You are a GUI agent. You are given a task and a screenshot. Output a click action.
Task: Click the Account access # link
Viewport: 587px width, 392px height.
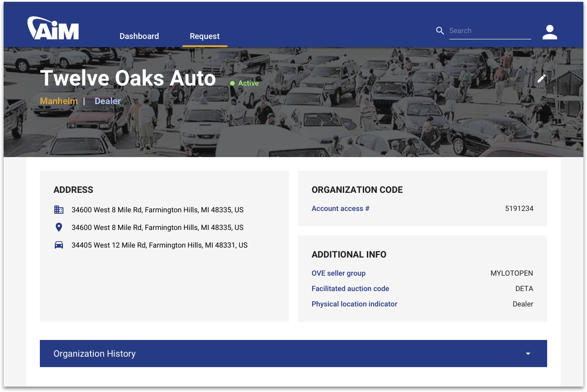pyautogui.click(x=341, y=209)
